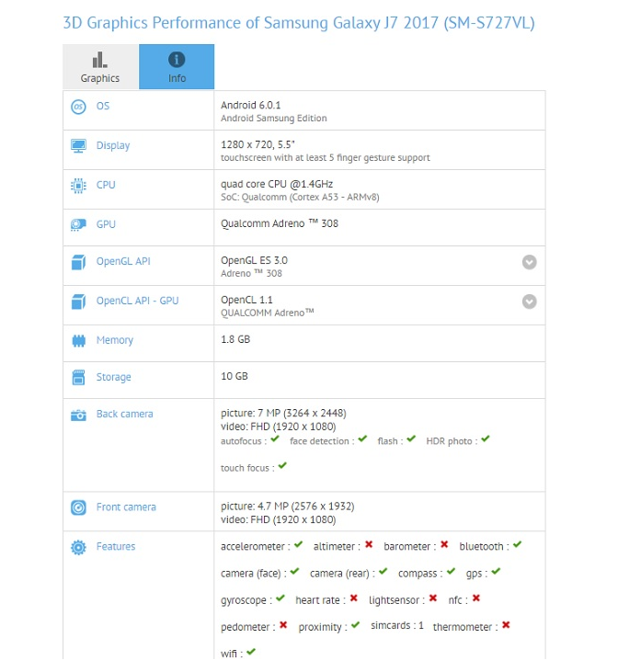Click the Android 6.0.1 value
The width and height of the screenshot is (618, 672).
click(x=250, y=105)
